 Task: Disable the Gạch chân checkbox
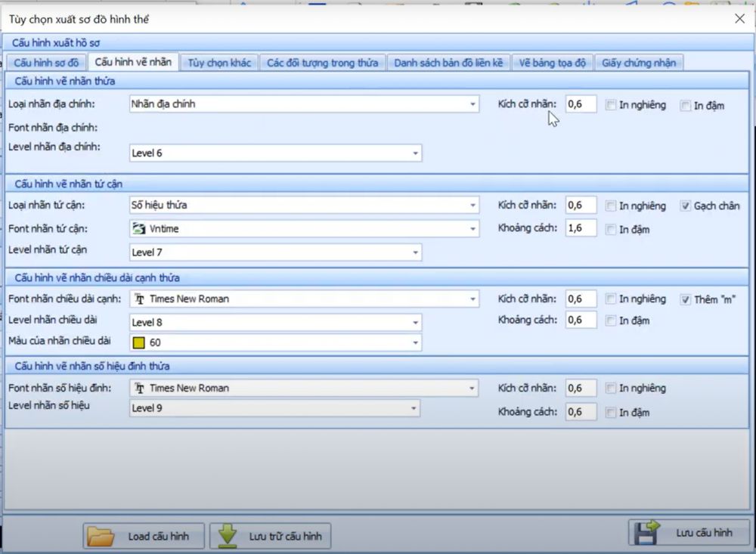point(686,206)
